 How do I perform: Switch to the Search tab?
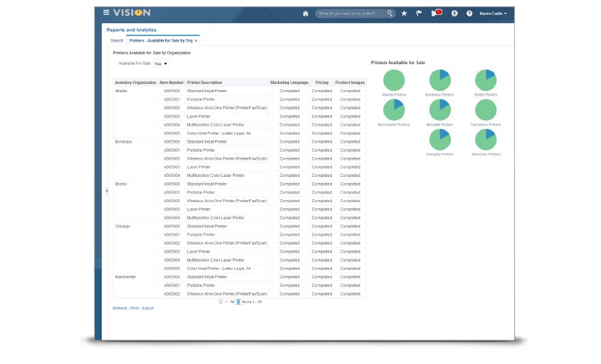pos(117,41)
